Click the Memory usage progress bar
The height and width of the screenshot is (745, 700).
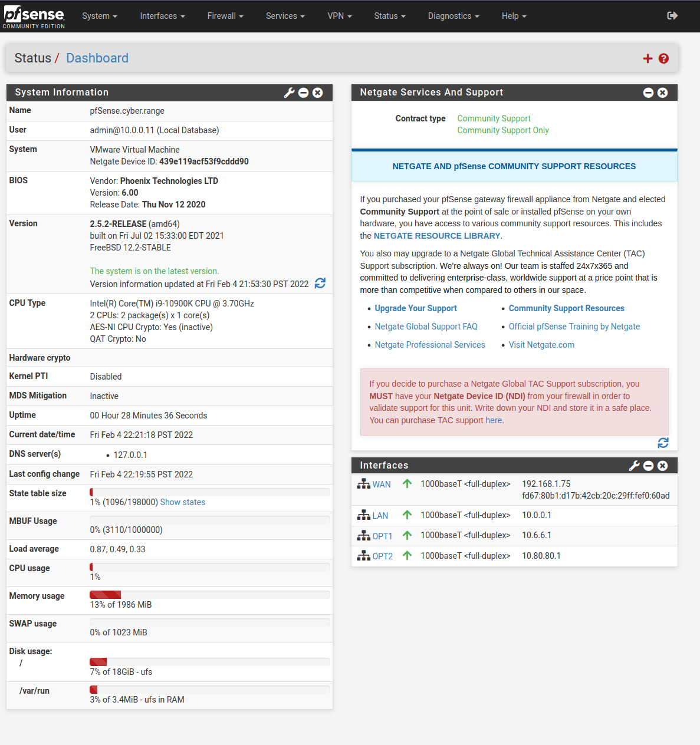tap(209, 595)
